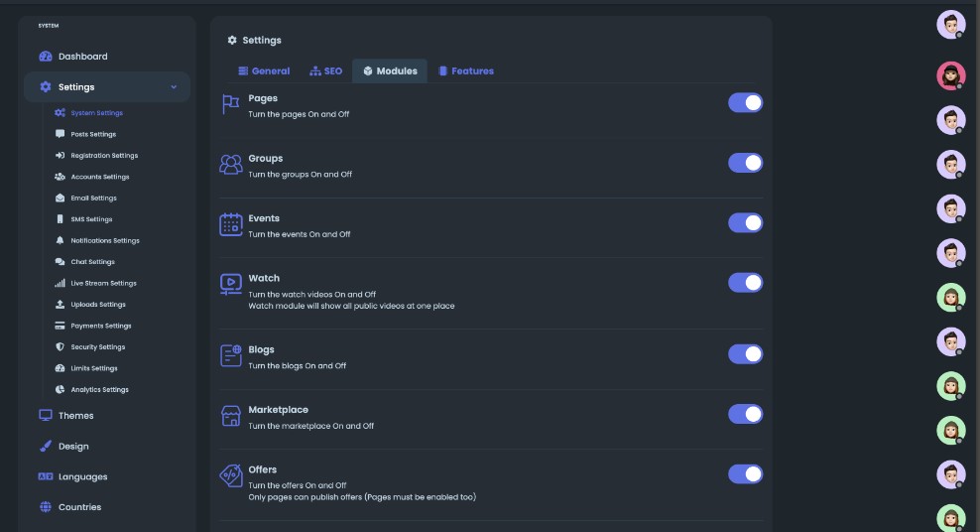Disable the Pages module toggle
The image size is (980, 532).
click(745, 102)
